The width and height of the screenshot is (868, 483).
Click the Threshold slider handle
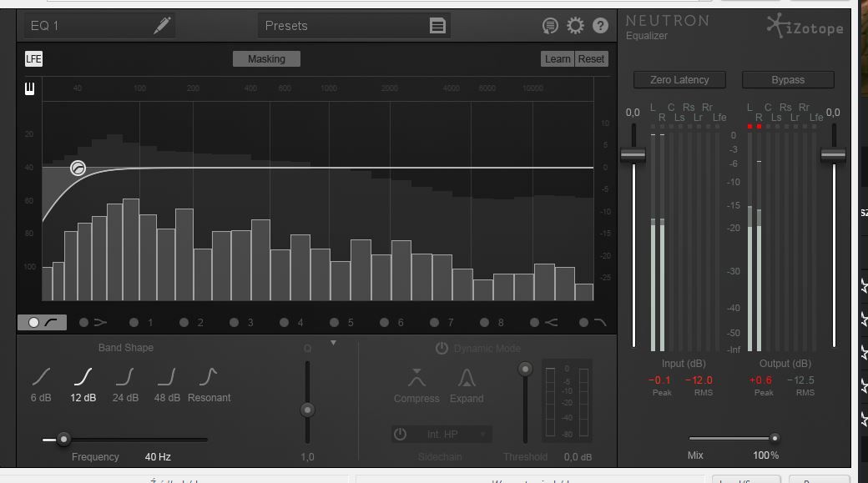click(525, 369)
